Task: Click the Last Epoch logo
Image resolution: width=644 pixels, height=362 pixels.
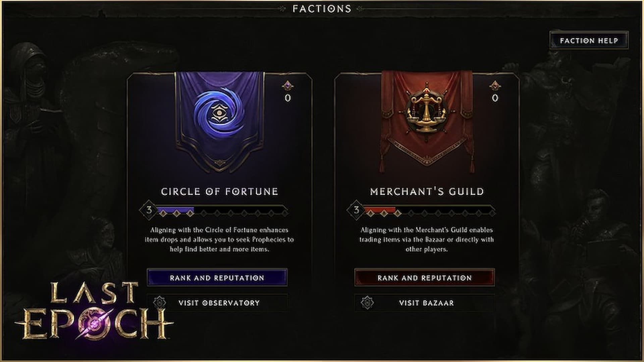Action: click(94, 312)
